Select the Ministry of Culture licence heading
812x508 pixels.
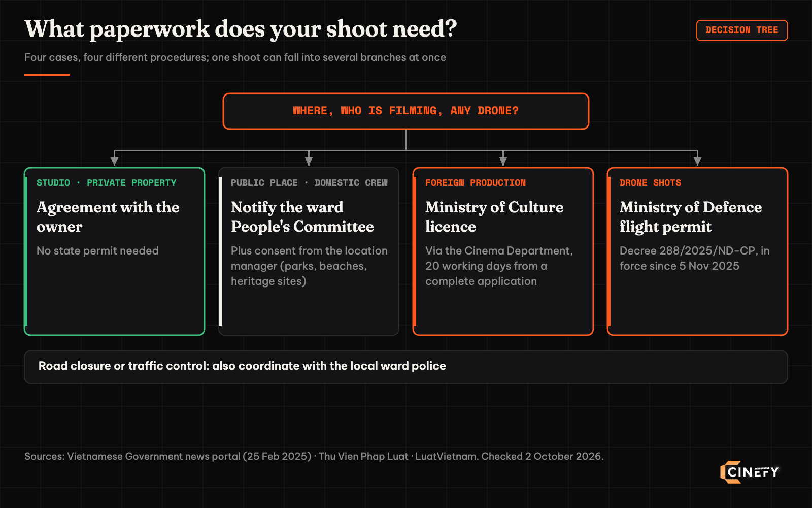tap(494, 217)
